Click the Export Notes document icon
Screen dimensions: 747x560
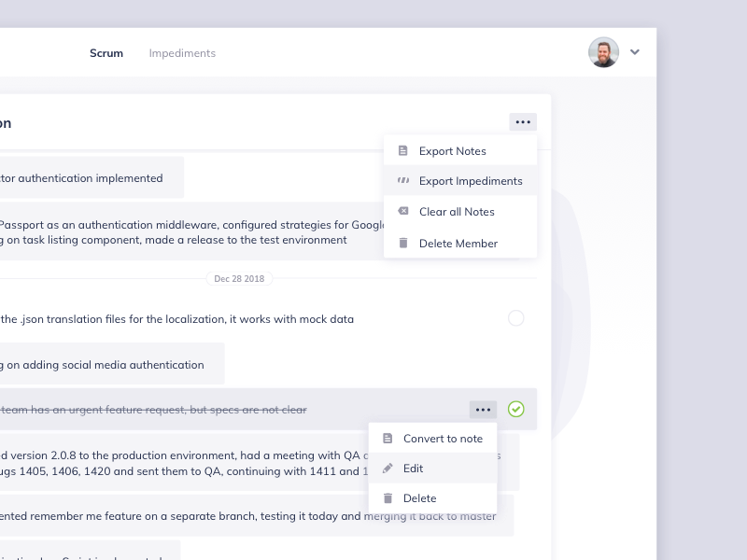click(x=403, y=151)
